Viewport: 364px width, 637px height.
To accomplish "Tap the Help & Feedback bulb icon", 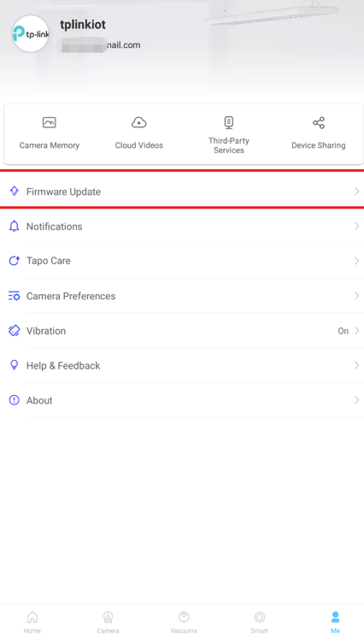I will point(15,365).
